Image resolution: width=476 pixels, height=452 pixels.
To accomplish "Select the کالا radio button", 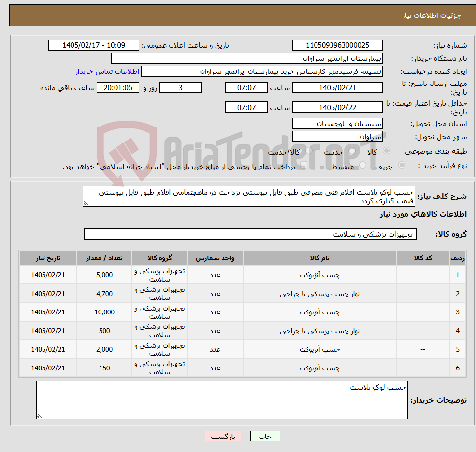I will pos(386,151).
